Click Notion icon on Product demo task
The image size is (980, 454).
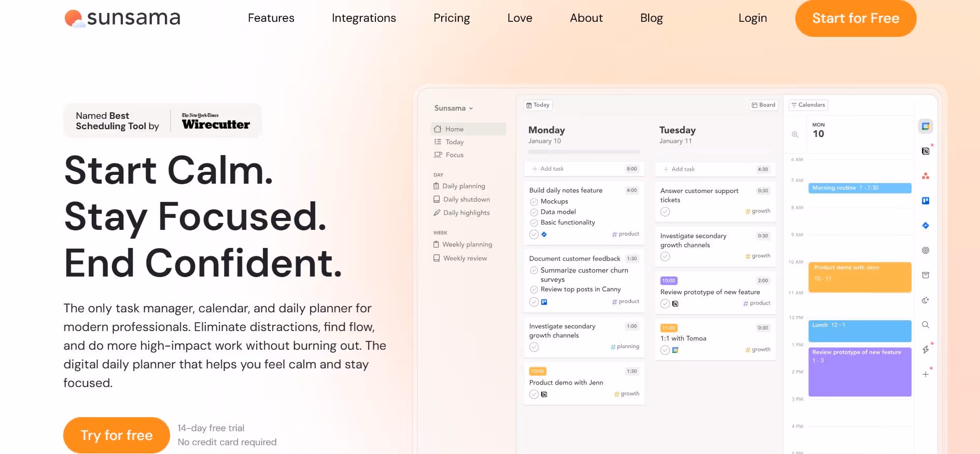pos(544,394)
